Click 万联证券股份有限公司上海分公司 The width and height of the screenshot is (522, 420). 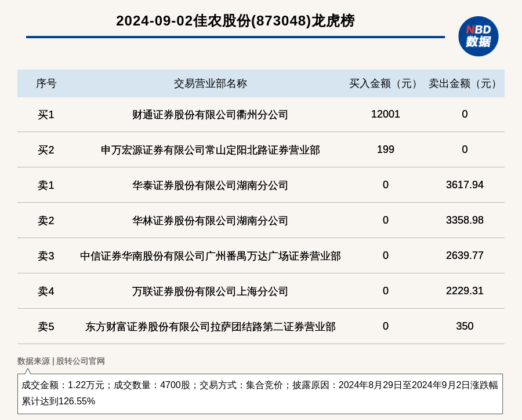coord(210,291)
